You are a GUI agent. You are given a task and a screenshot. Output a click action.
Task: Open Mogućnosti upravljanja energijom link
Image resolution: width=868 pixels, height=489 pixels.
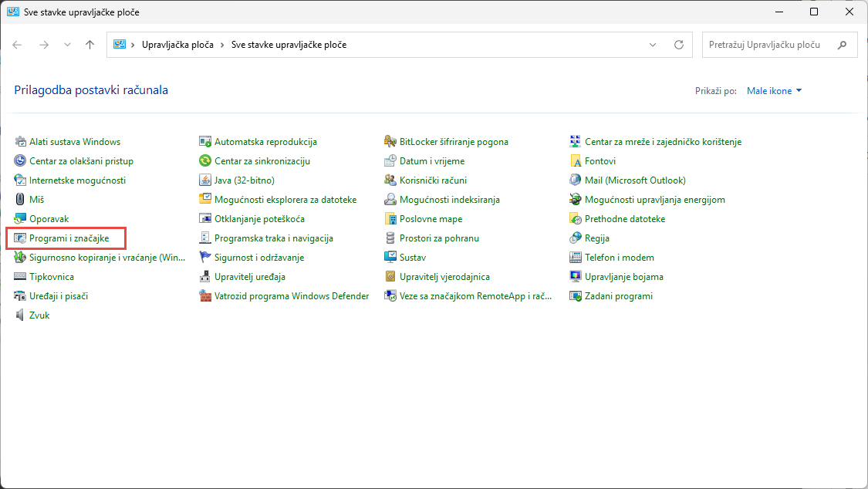point(654,200)
